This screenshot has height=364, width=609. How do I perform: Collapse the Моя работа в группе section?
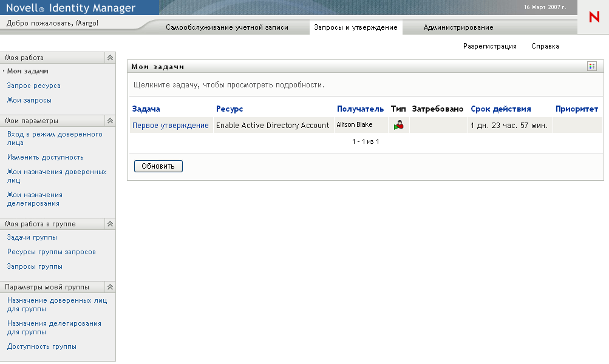(x=111, y=224)
